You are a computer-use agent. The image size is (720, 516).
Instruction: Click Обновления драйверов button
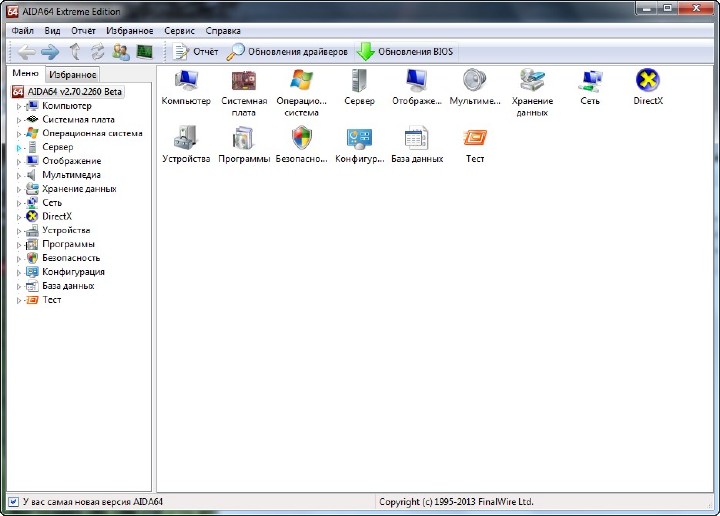pyautogui.click(x=288, y=51)
